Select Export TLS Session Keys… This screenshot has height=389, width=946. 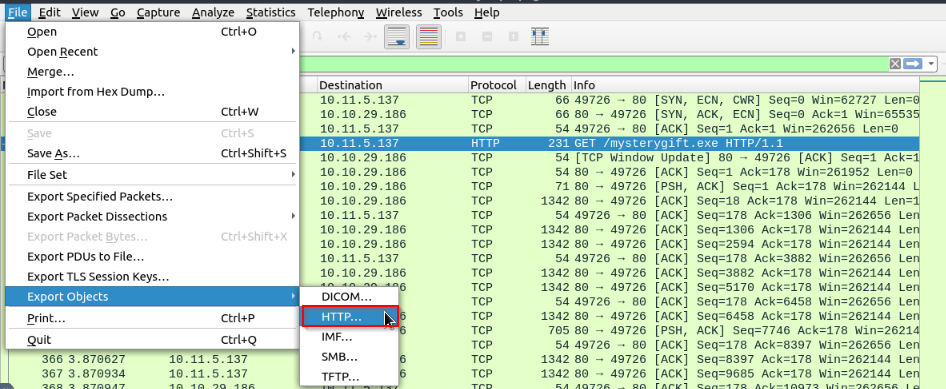coord(152,277)
